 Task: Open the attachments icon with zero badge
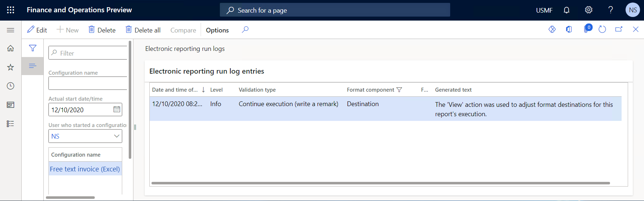click(587, 29)
